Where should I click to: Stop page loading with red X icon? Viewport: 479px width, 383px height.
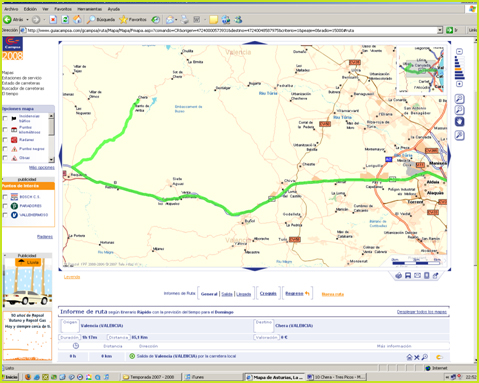53,20
